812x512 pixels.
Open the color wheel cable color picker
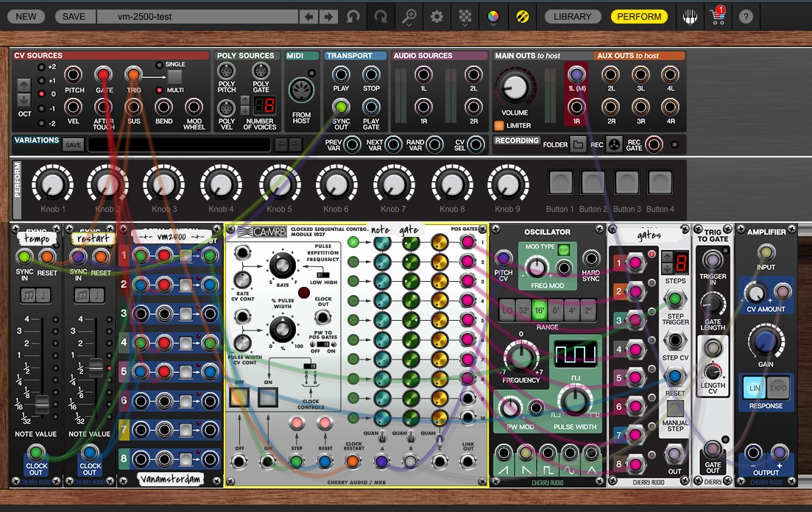493,17
